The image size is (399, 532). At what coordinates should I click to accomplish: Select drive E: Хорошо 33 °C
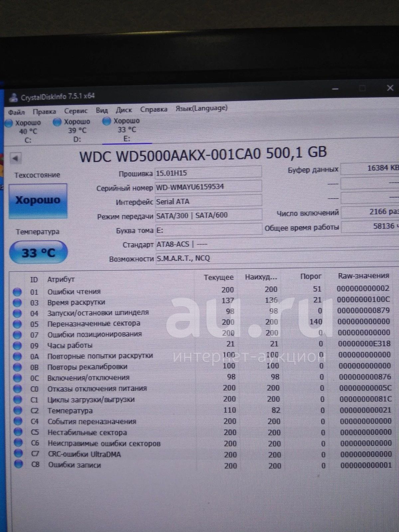(122, 129)
